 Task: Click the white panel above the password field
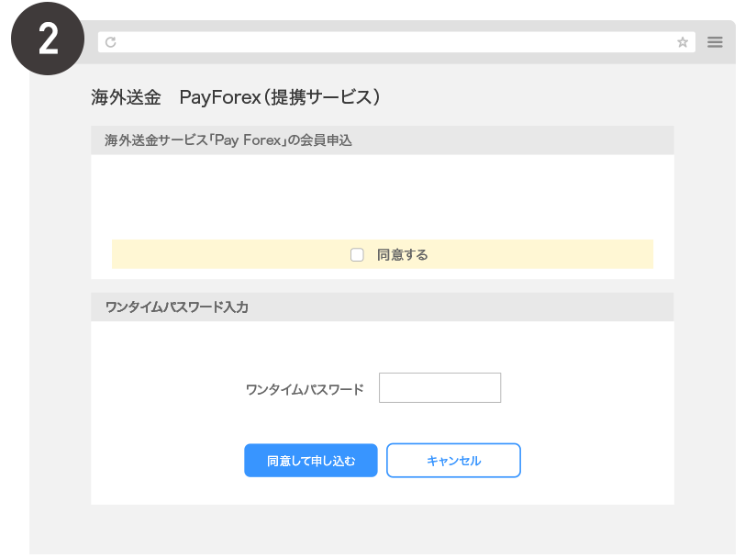tap(383, 346)
